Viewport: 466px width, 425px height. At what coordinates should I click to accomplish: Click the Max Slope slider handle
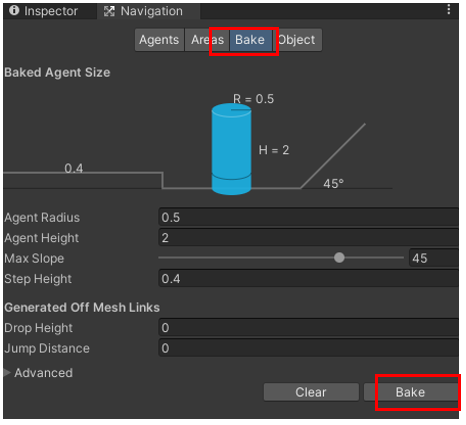point(339,258)
